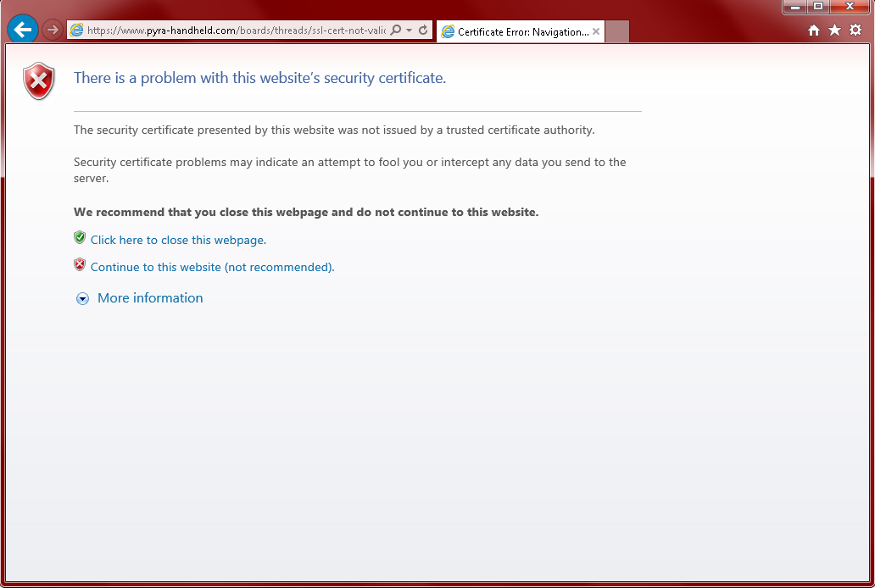Image resolution: width=875 pixels, height=588 pixels.
Task: Refresh the page using the reload icon
Action: point(423,31)
